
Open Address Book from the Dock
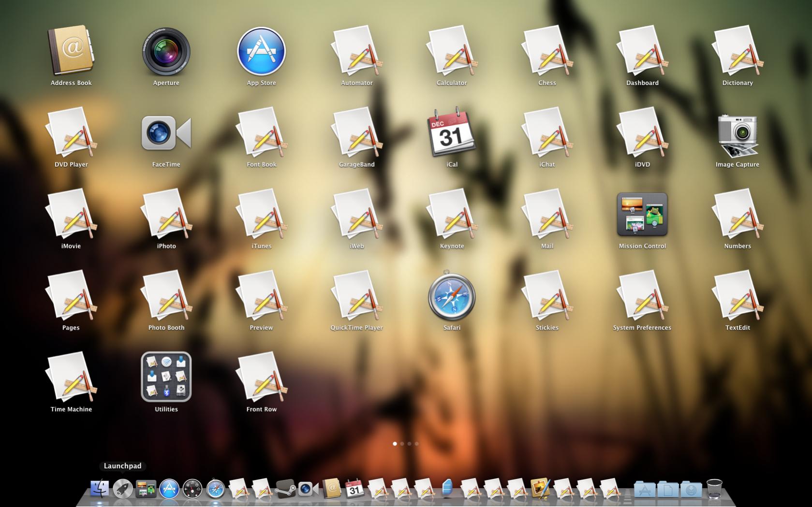(x=332, y=489)
